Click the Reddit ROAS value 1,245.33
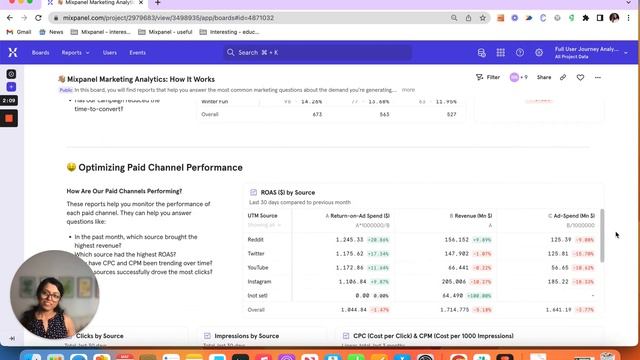The width and height of the screenshot is (640, 360). 349,240
